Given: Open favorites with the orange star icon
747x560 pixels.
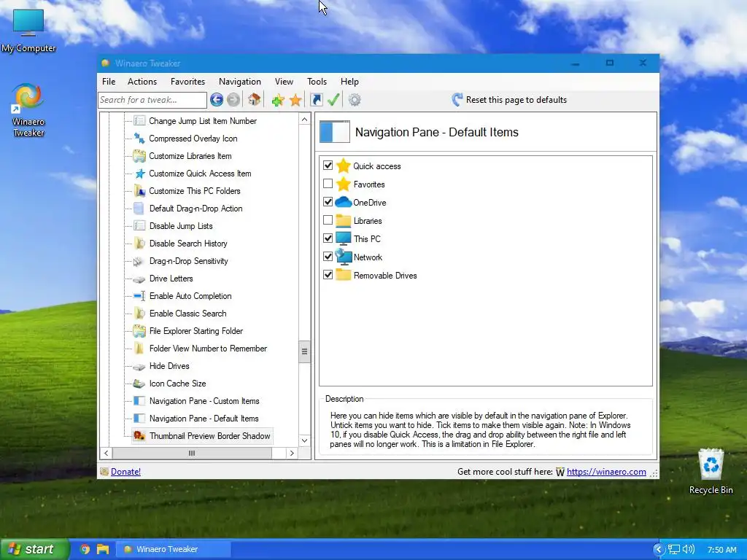Looking at the screenshot, I should click(295, 100).
